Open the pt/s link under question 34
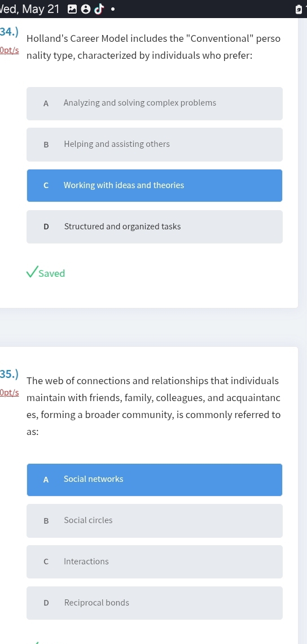This screenshot has height=644, width=307. [x=9, y=50]
